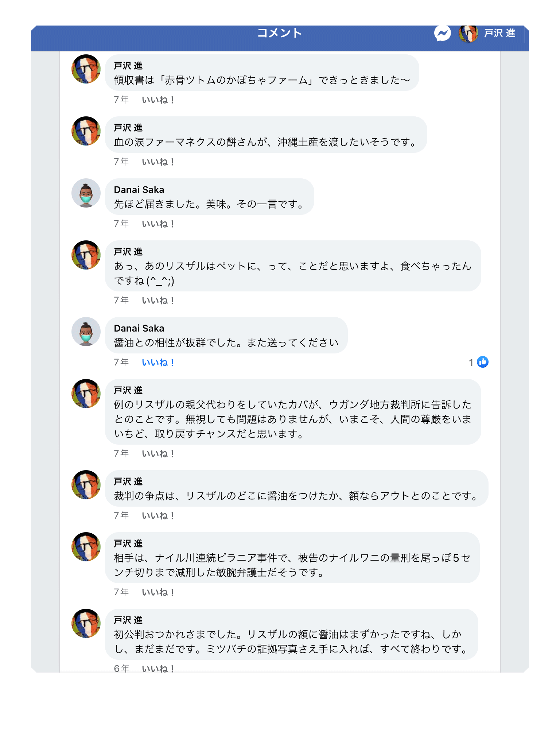
Task: Open Danai Saka's name on 美味 comment
Action: [139, 190]
